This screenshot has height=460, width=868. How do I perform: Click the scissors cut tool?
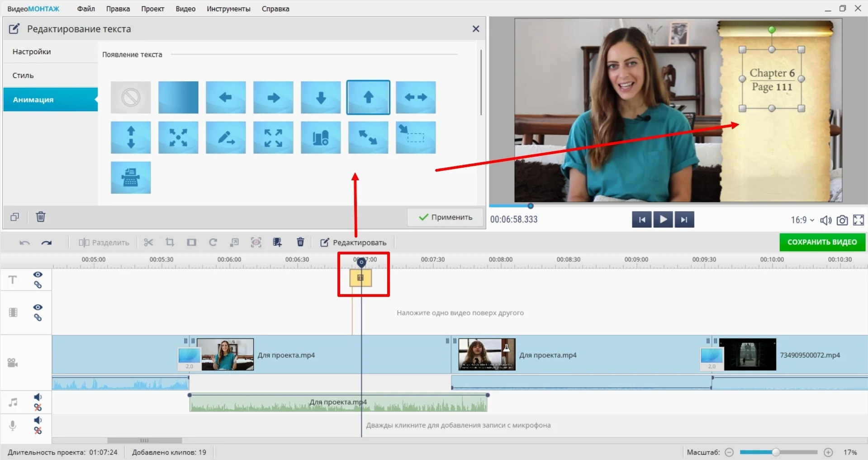(x=148, y=243)
